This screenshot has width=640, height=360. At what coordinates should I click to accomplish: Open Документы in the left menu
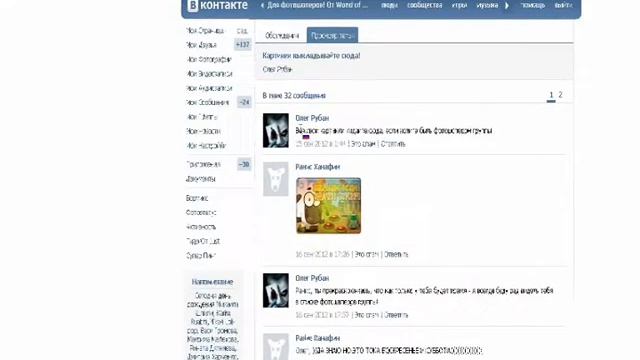coord(201,179)
